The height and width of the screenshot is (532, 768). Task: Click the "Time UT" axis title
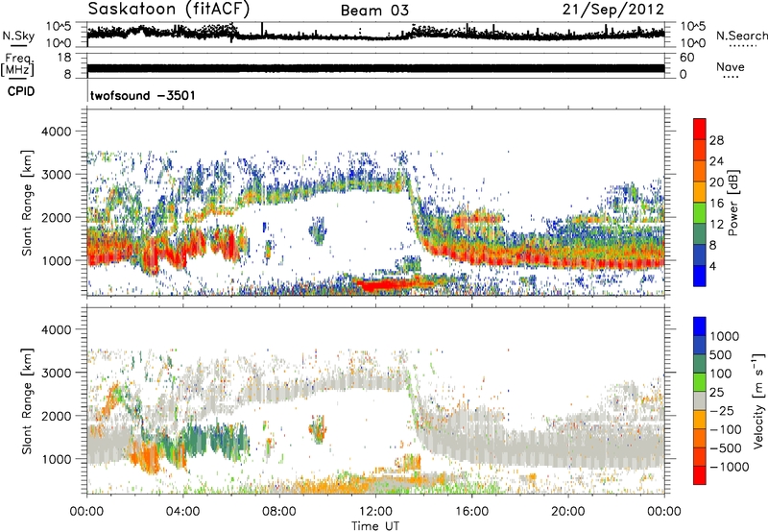pyautogui.click(x=375, y=526)
